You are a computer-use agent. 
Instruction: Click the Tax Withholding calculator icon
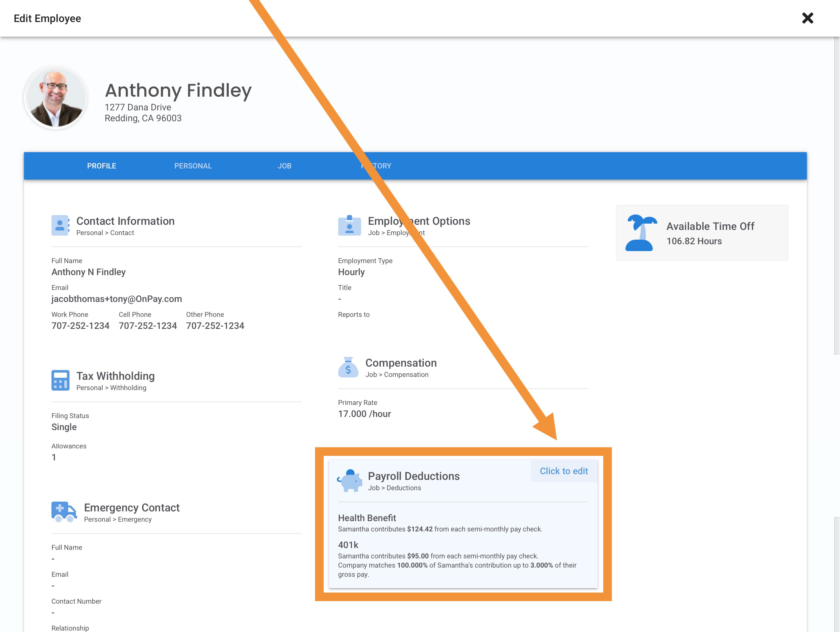point(60,380)
